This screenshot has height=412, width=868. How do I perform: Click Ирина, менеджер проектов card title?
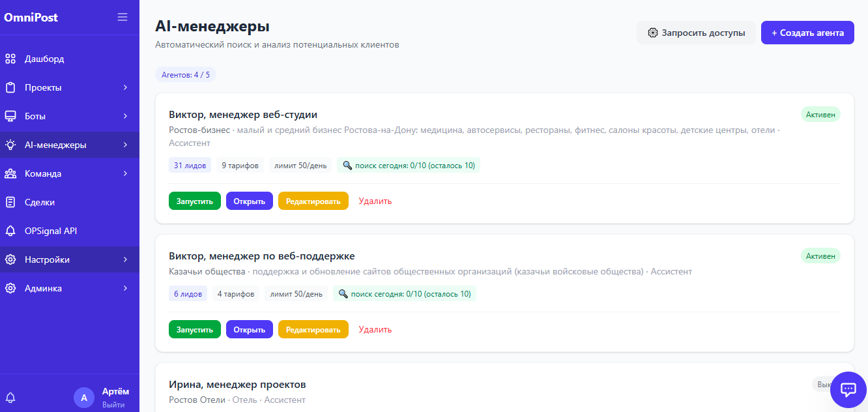coord(237,385)
